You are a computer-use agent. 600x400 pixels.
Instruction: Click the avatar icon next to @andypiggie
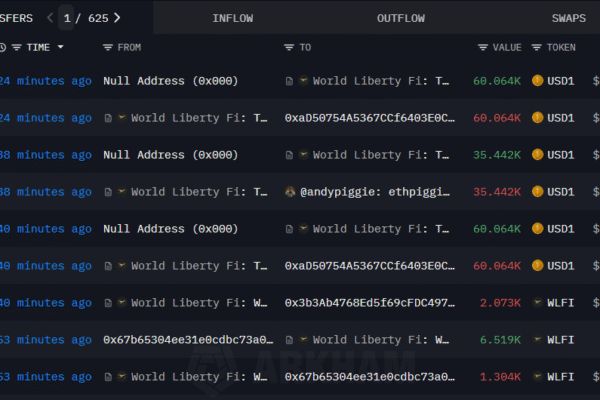pyautogui.click(x=290, y=192)
